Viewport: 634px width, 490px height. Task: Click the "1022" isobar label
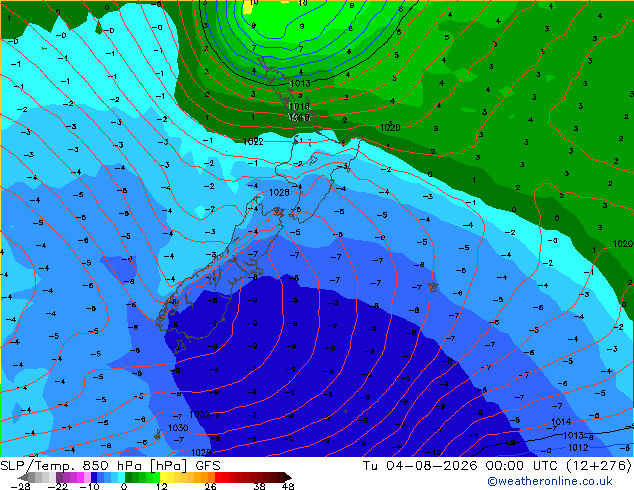253,142
